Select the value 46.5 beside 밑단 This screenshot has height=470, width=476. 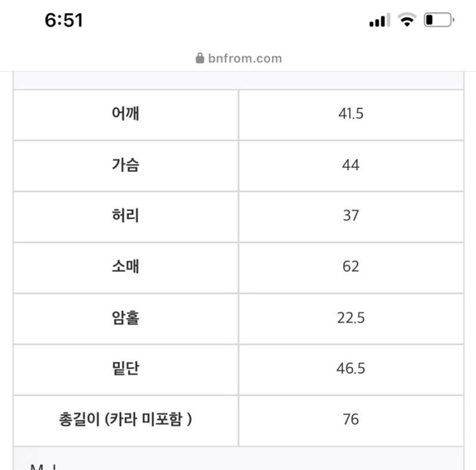coord(351,368)
